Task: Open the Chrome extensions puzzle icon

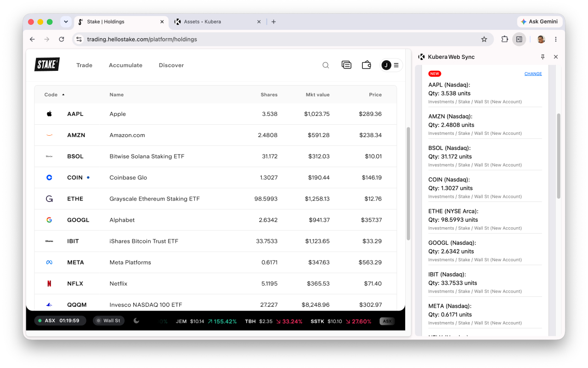Action: coord(504,40)
